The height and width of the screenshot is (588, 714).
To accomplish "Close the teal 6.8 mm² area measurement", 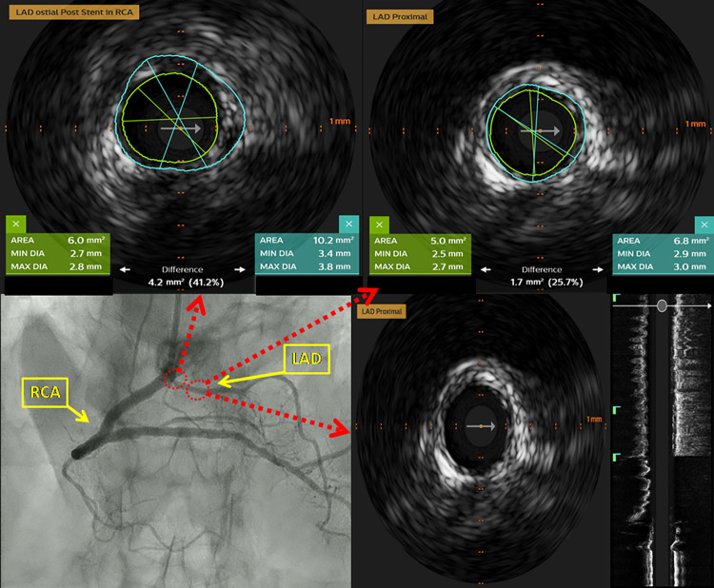I will click(704, 225).
